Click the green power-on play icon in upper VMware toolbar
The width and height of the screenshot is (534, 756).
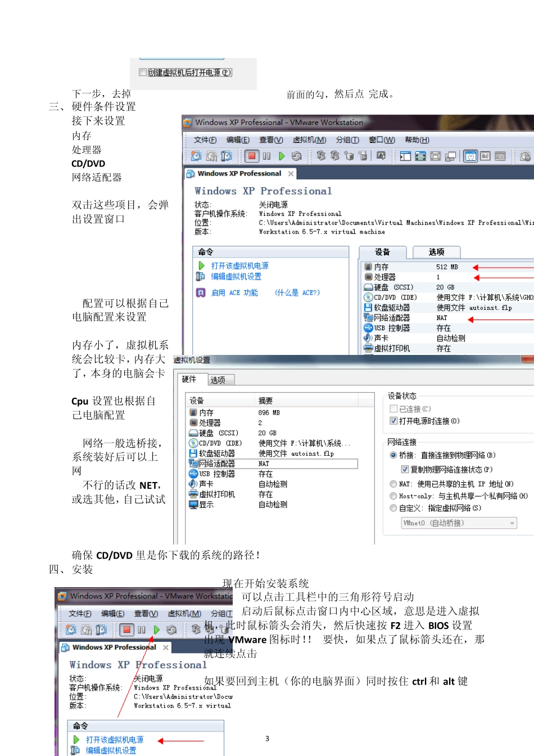[x=282, y=156]
